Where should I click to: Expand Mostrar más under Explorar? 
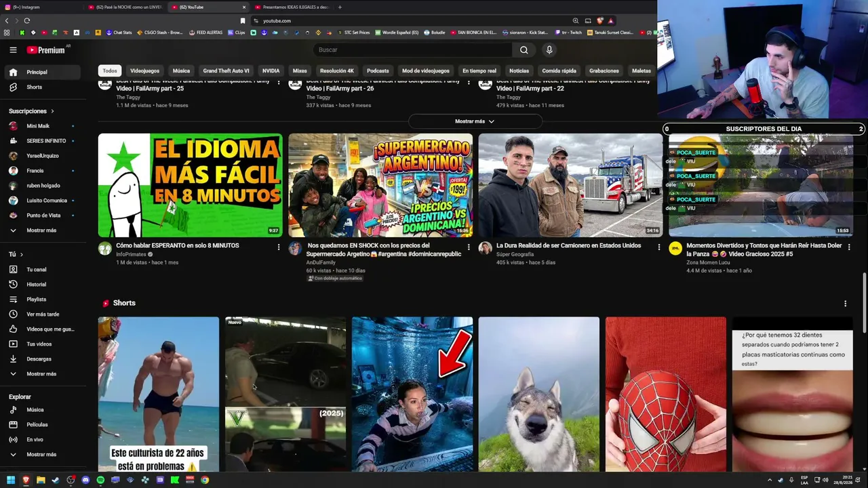point(41,455)
